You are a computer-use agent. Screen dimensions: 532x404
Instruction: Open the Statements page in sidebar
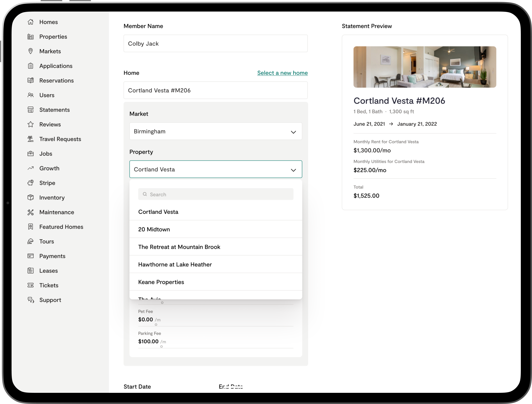(54, 110)
